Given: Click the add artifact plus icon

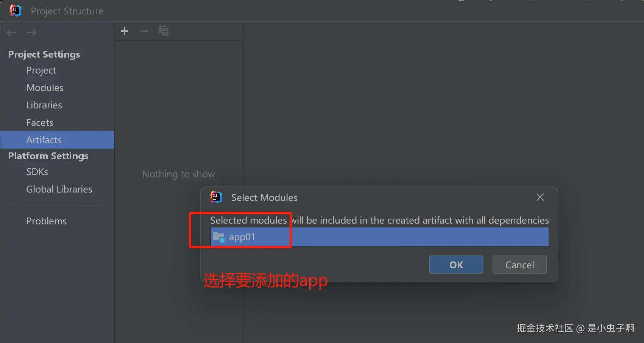Looking at the screenshot, I should tap(125, 31).
